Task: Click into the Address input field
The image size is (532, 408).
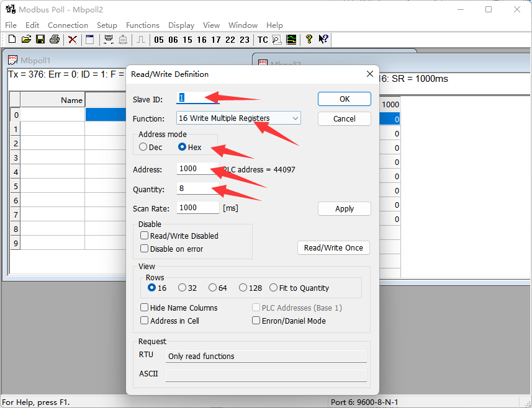Action: pyautogui.click(x=198, y=169)
